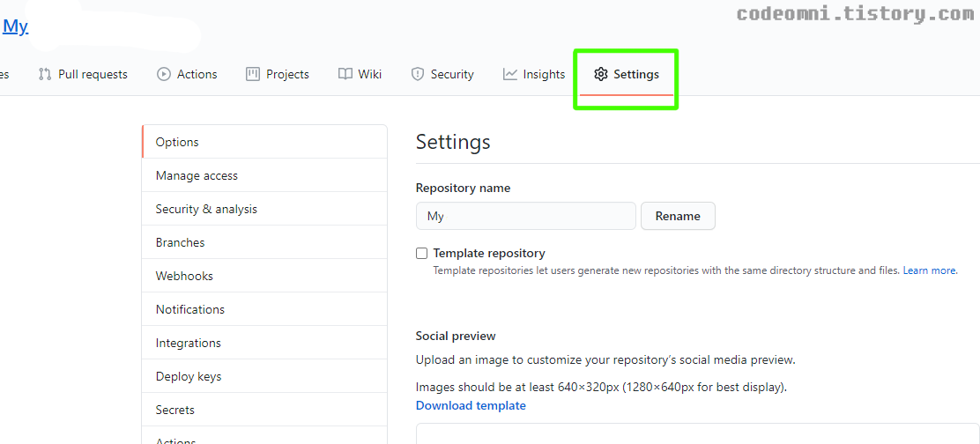Open the My repository link
The height and width of the screenshot is (444, 980).
[x=16, y=26]
